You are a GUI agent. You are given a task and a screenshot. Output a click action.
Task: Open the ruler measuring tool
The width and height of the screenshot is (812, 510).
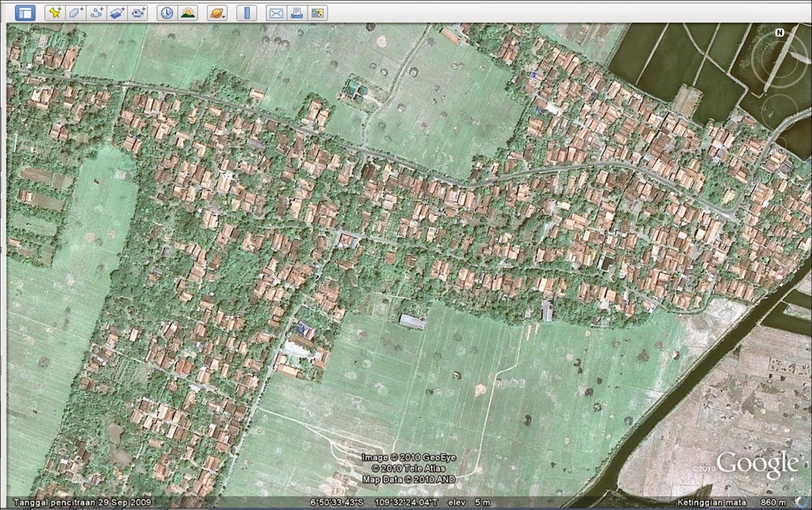coord(247,13)
